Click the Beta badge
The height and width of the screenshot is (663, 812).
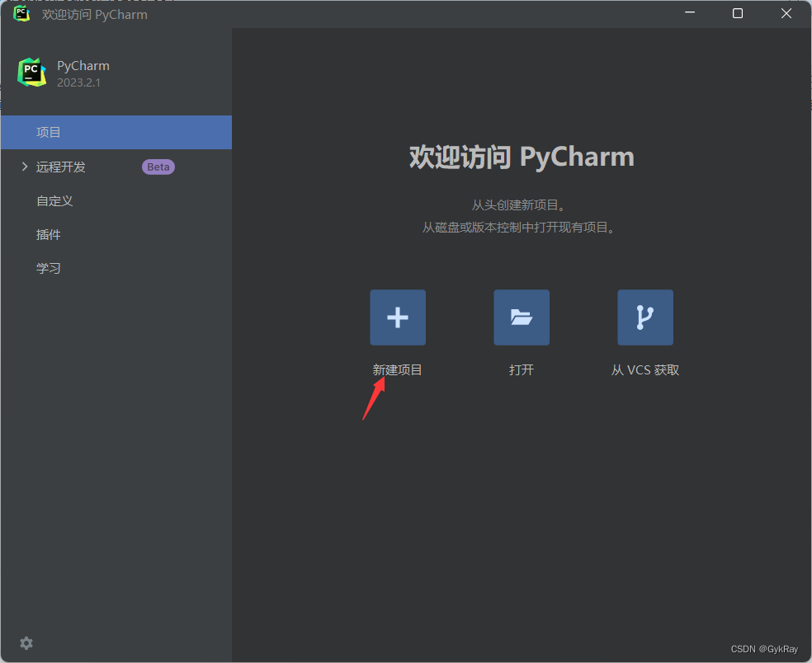pyautogui.click(x=158, y=167)
